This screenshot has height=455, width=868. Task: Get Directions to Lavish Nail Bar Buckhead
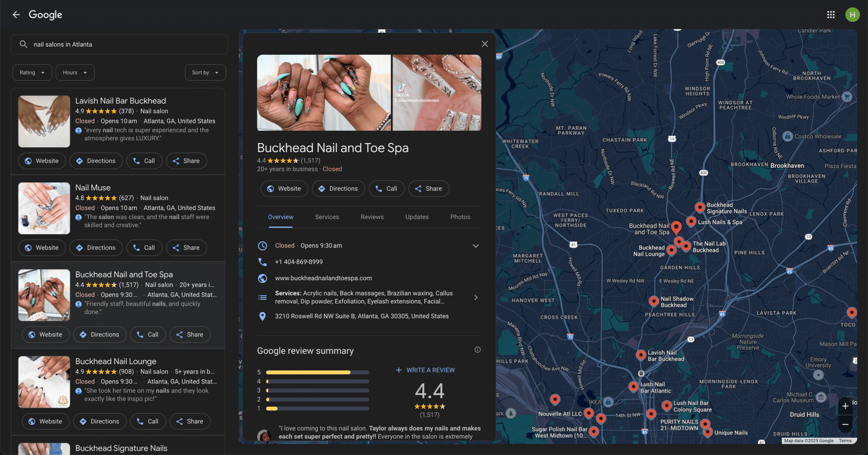coord(96,161)
